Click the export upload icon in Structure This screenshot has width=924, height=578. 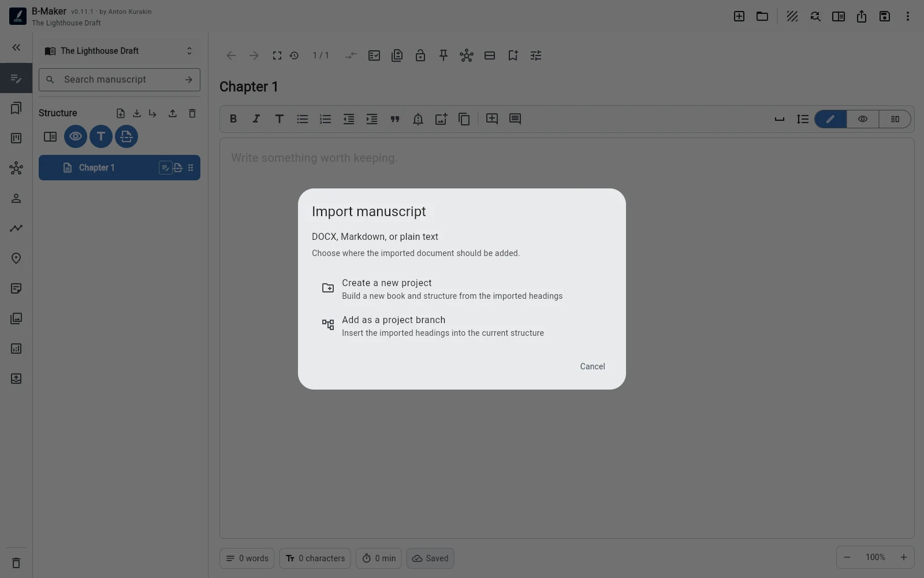click(173, 113)
